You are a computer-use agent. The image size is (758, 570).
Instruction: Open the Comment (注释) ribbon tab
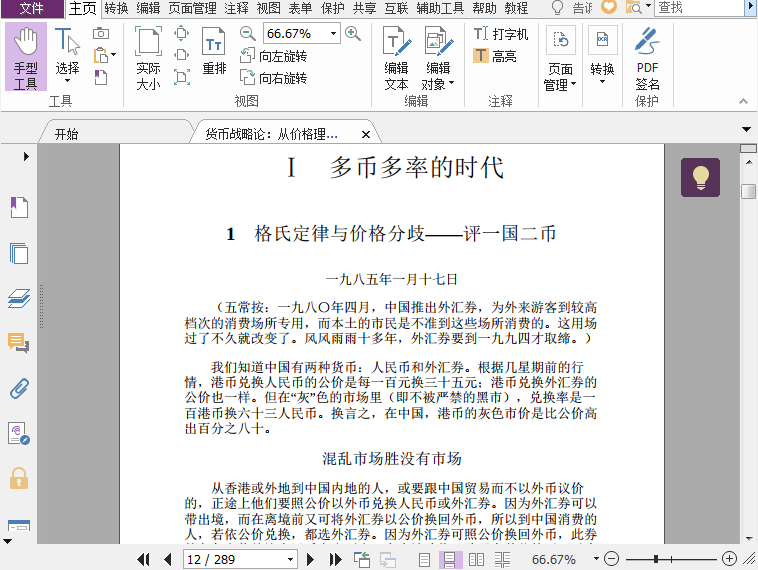[x=236, y=8]
